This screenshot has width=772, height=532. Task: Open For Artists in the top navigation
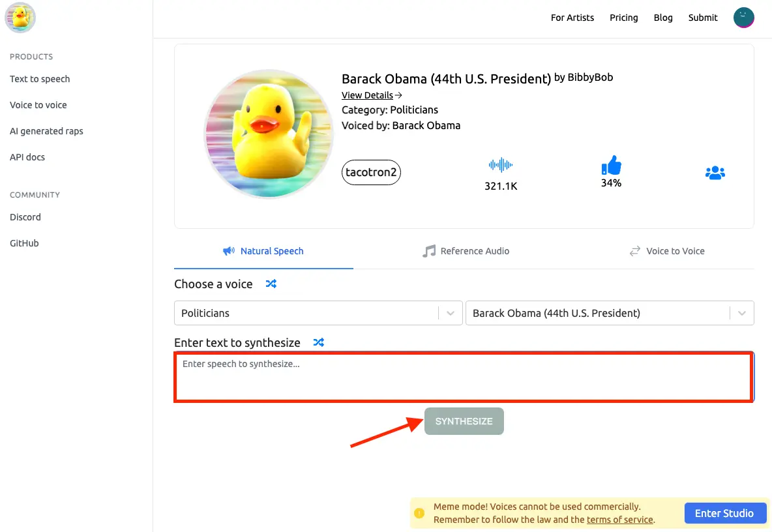point(572,18)
